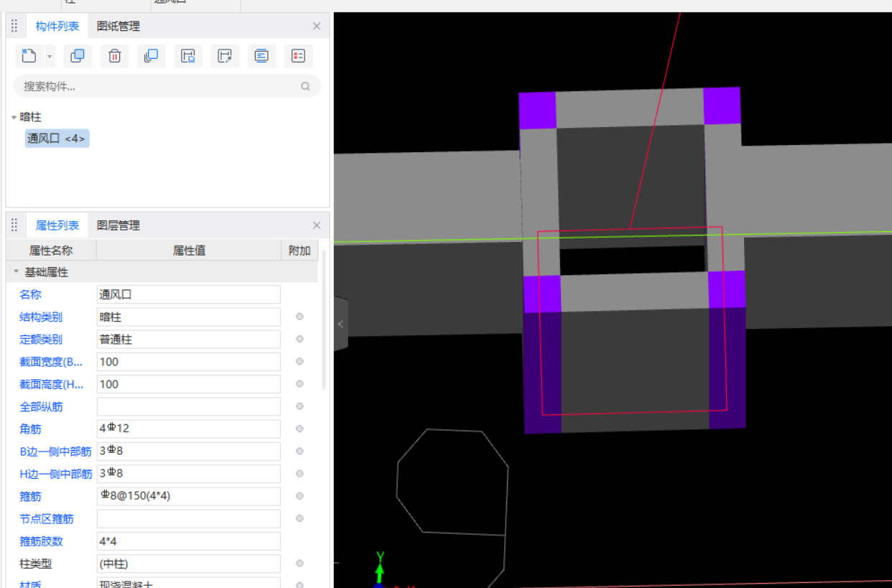Click the empty 节点区箍筋 value field
The width and height of the screenshot is (892, 588).
(x=189, y=518)
